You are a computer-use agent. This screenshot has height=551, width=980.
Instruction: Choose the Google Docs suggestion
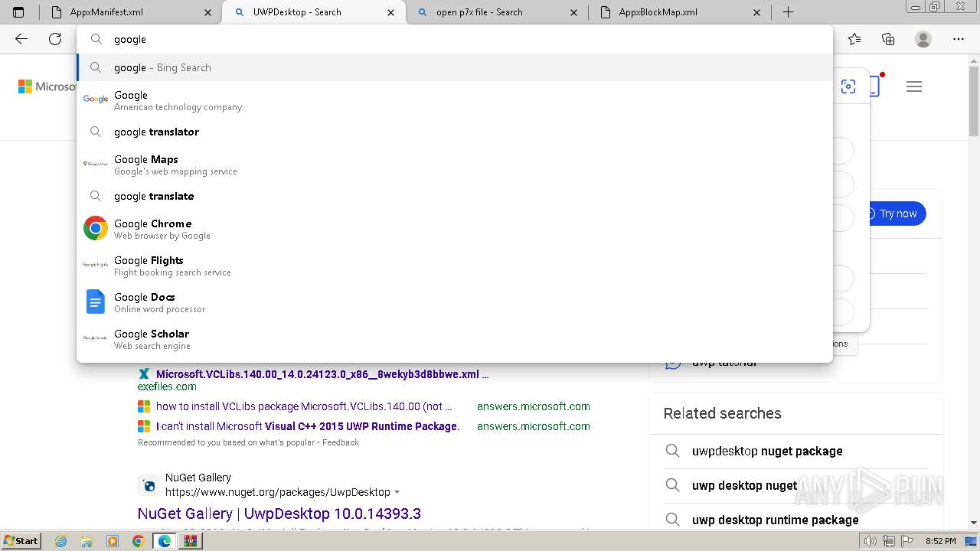point(455,302)
